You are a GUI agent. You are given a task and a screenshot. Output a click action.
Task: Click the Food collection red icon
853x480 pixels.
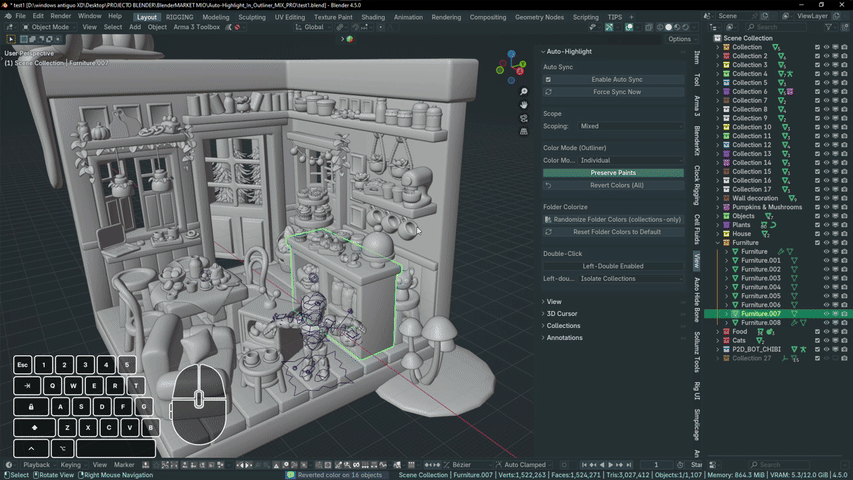point(726,332)
